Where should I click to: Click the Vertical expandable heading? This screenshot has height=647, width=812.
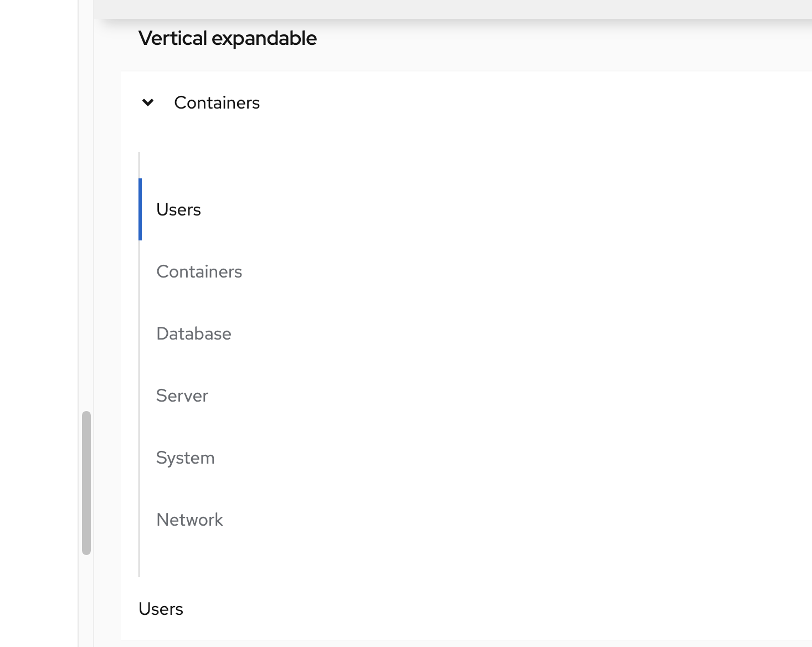[227, 38]
